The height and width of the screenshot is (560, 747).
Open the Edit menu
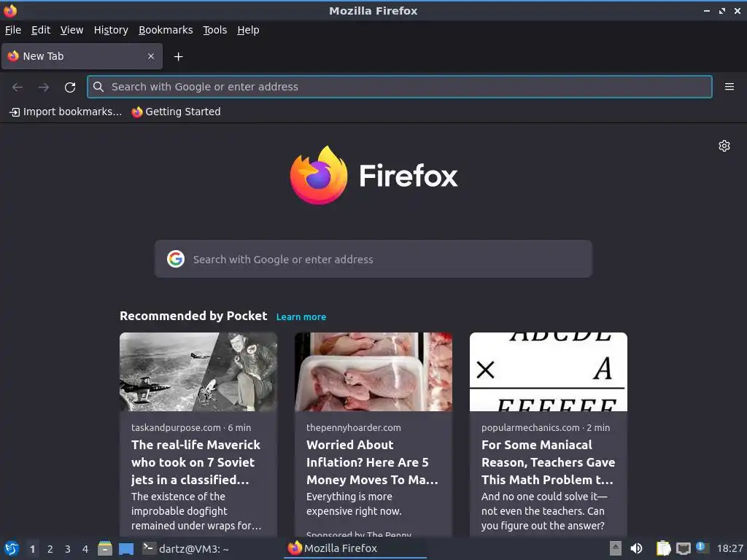41,30
